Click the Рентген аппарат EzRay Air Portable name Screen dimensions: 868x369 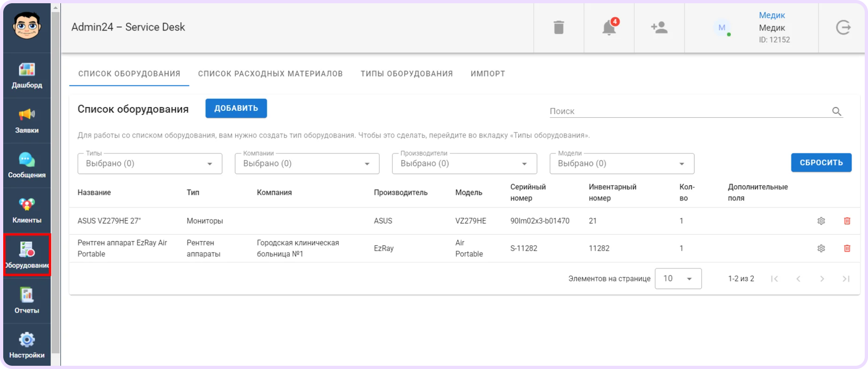click(x=122, y=248)
